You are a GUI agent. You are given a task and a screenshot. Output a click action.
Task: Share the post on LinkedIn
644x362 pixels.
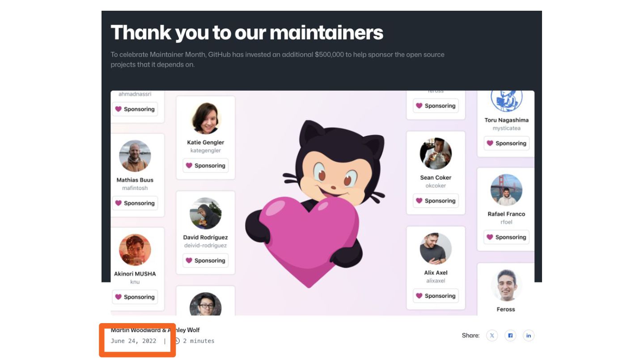529,335
